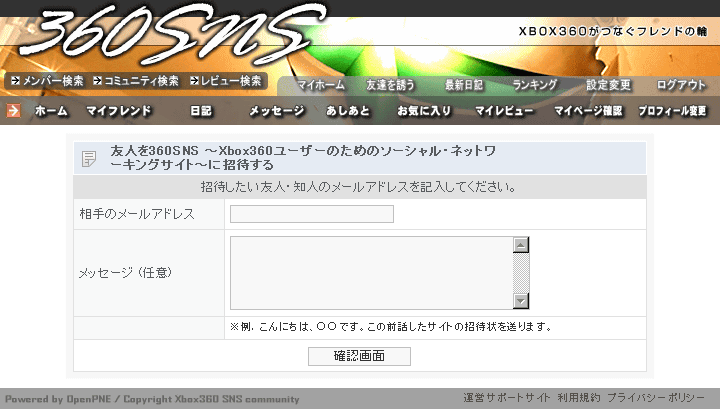Click the arrow icon before メンバー検索
The width and height of the screenshot is (720, 409).
[x=16, y=81]
